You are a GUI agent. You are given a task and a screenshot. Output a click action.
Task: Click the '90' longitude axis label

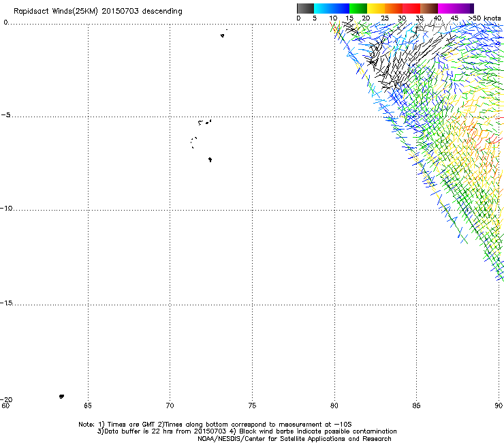pos(499,406)
